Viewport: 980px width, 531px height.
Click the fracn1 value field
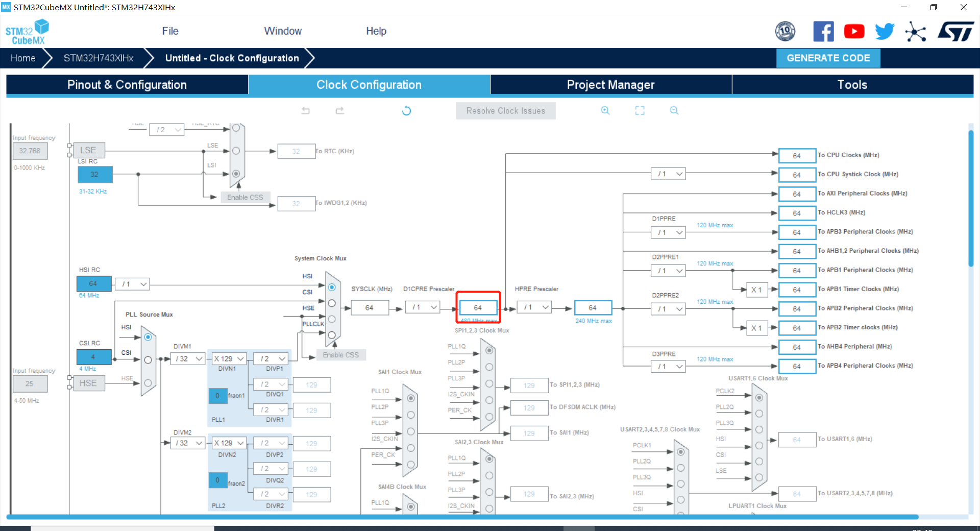pyautogui.click(x=217, y=396)
